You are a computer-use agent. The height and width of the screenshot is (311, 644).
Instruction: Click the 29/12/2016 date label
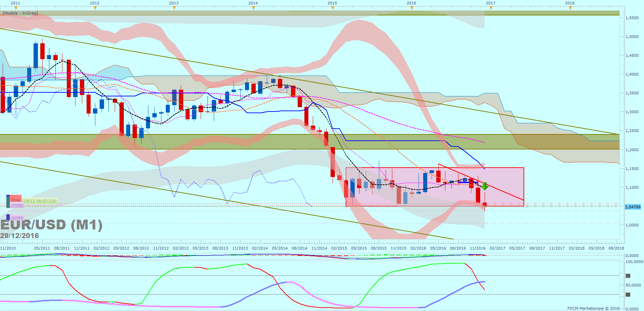tap(19, 236)
